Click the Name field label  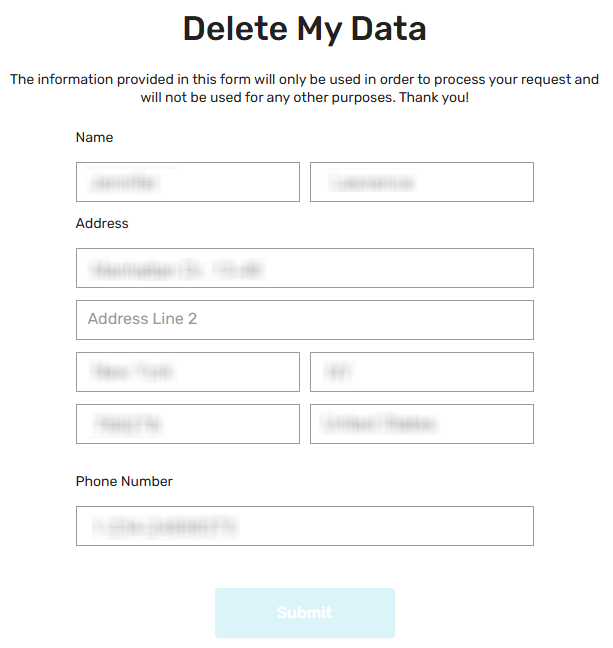[94, 137]
